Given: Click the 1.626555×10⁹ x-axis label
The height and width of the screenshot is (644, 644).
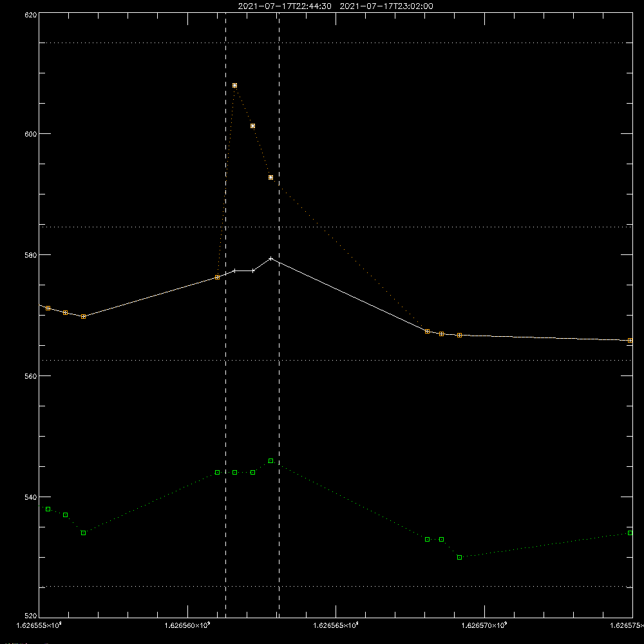Looking at the screenshot, I should pyautogui.click(x=39, y=625).
